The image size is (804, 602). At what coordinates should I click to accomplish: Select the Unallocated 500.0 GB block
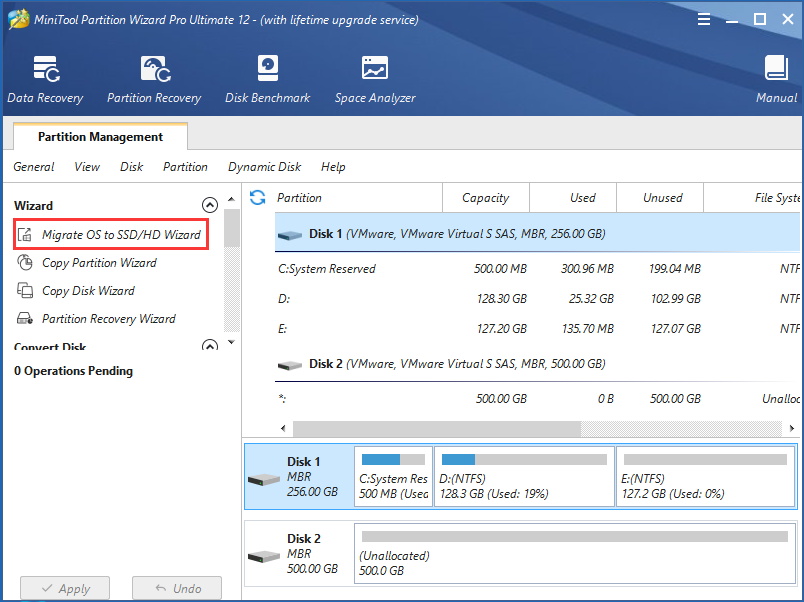coord(575,553)
